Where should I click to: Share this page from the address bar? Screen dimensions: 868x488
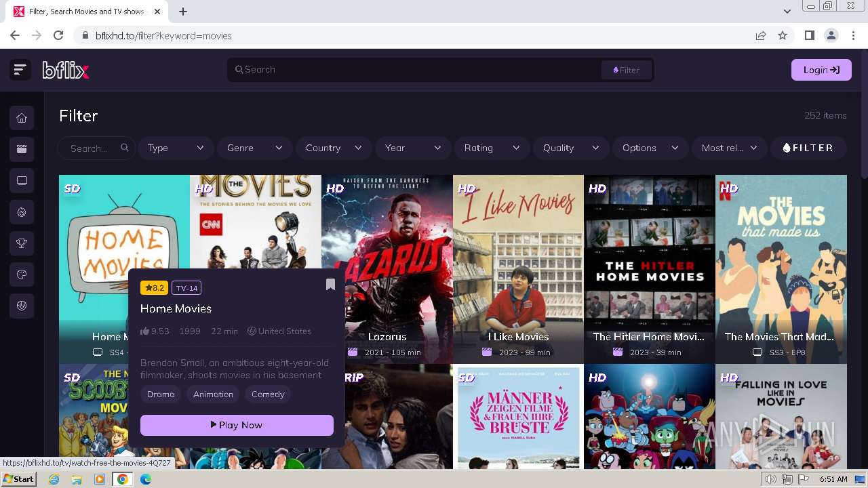pos(761,35)
